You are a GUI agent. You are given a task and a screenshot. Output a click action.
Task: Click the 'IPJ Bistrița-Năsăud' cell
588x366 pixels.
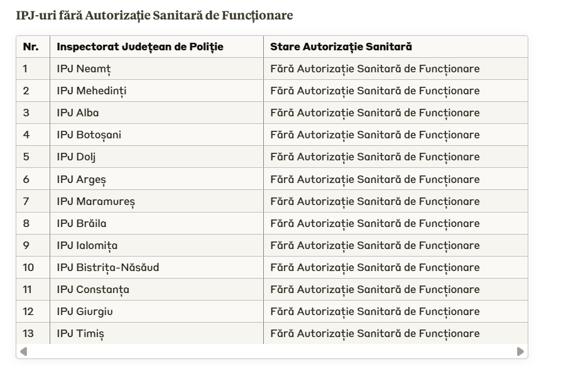click(x=108, y=267)
